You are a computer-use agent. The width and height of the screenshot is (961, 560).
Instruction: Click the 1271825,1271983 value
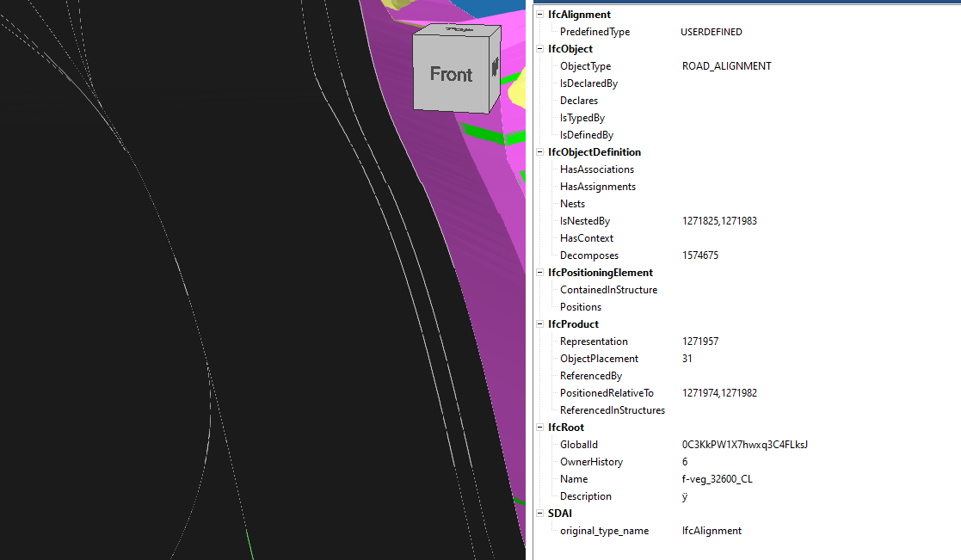pyautogui.click(x=719, y=221)
